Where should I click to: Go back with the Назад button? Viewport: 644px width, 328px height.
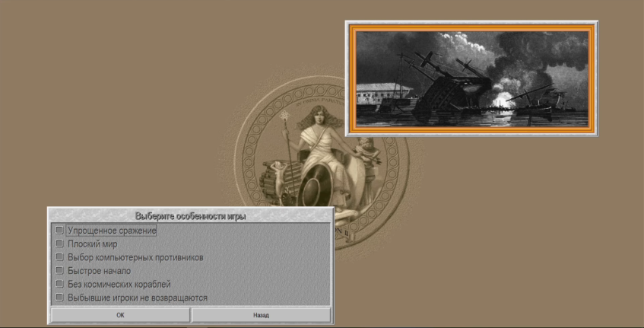point(262,315)
